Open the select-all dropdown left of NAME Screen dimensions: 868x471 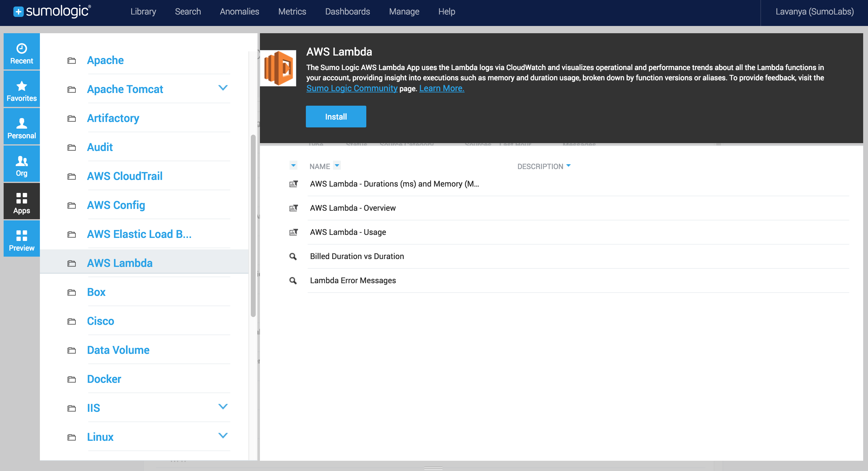point(293,165)
